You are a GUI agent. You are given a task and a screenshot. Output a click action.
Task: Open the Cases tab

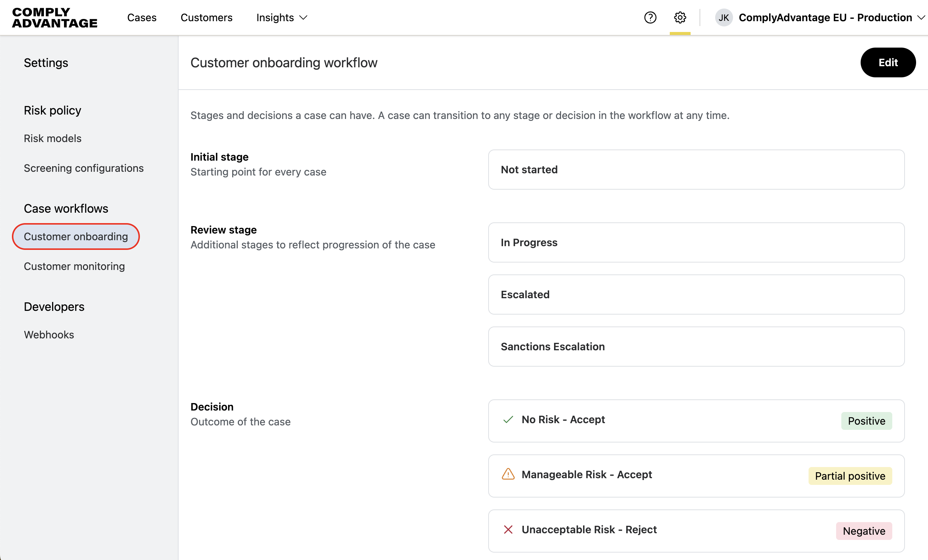tap(142, 17)
